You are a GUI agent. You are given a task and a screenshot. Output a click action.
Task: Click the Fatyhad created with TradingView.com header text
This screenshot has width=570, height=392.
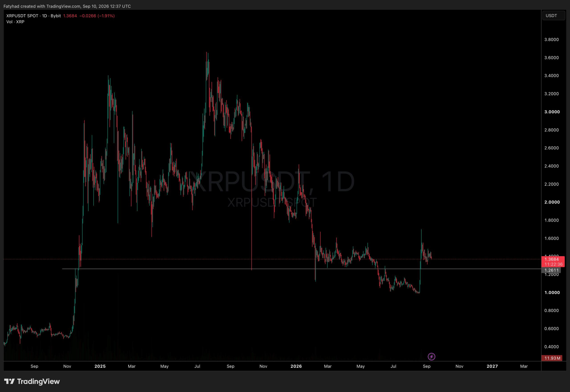click(67, 6)
